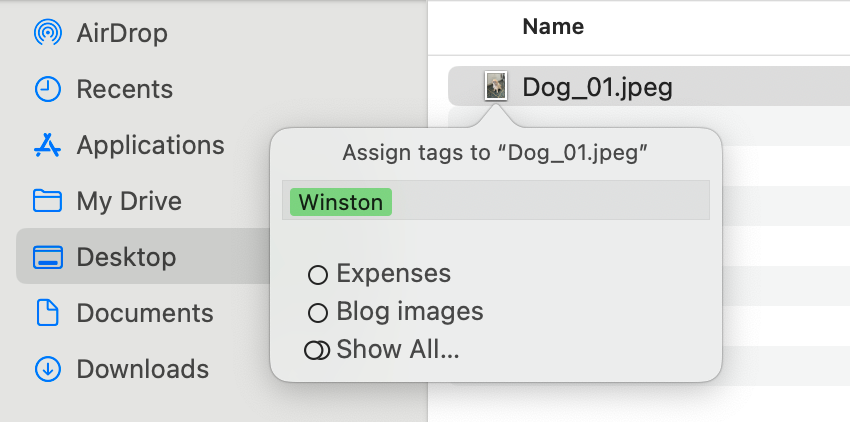Click the Downloads arrow icon
Screen dimensions: 850x422
click(x=48, y=369)
